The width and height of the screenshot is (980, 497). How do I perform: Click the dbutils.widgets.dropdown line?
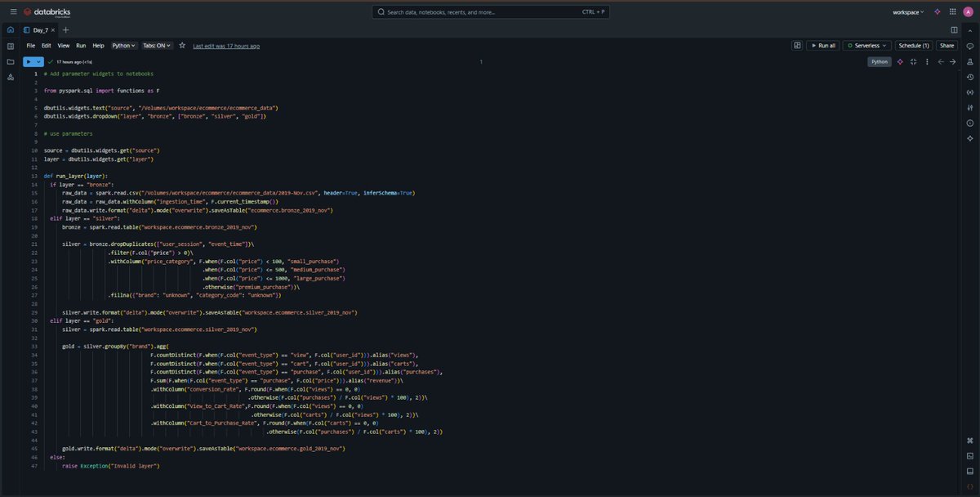pyautogui.click(x=155, y=116)
